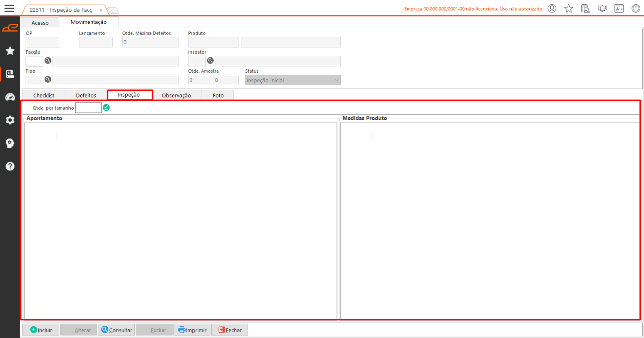The height and width of the screenshot is (338, 644).
Task: Confirm quantity with green check icon
Action: [x=106, y=108]
